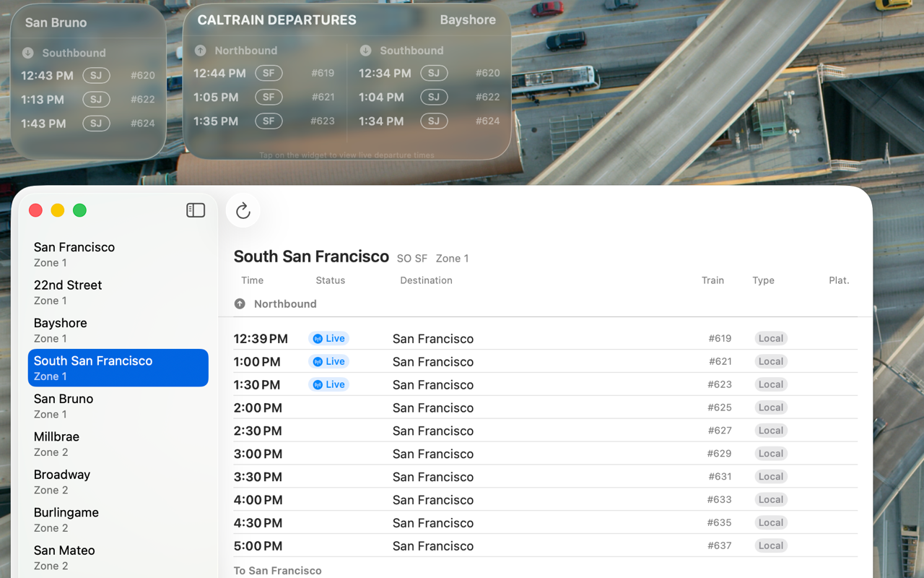This screenshot has width=924, height=578.
Task: Click the SF badge on the 12:44 PM departure
Action: pyautogui.click(x=269, y=73)
